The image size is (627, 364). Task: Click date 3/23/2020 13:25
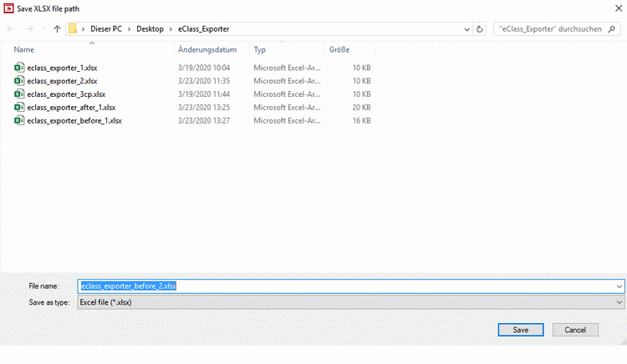point(204,108)
